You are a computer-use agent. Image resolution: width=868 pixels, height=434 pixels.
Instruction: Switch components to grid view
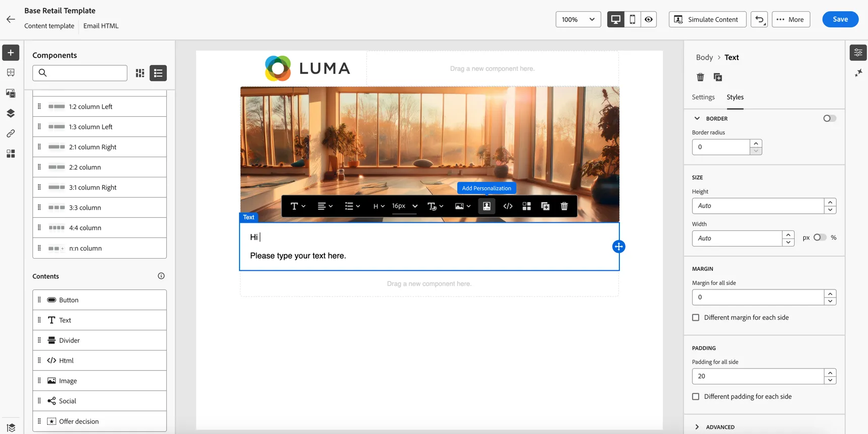[140, 73]
